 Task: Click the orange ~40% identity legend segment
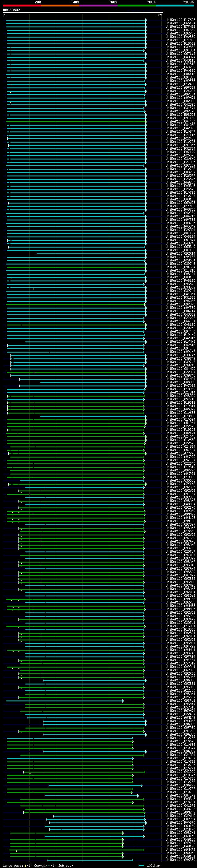pos(60,6)
